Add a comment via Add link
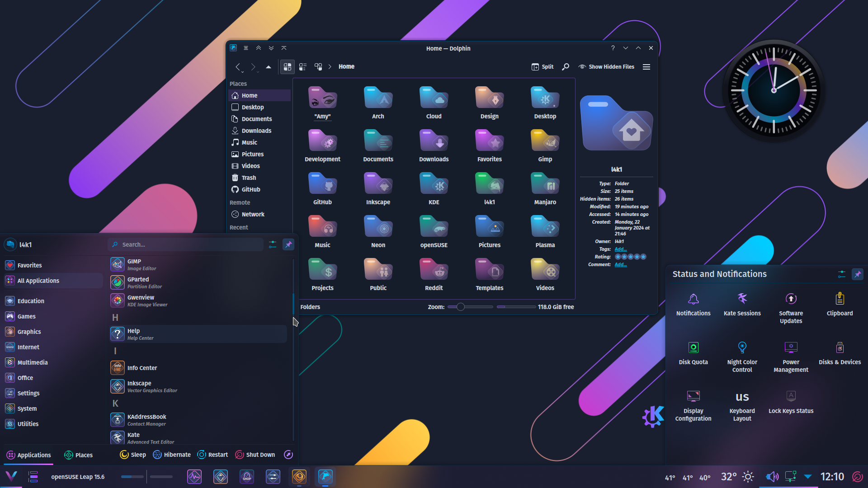Image resolution: width=868 pixels, height=488 pixels. coord(621,265)
